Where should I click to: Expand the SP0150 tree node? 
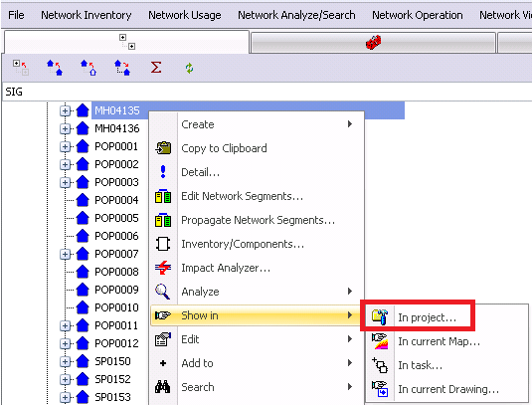65,361
